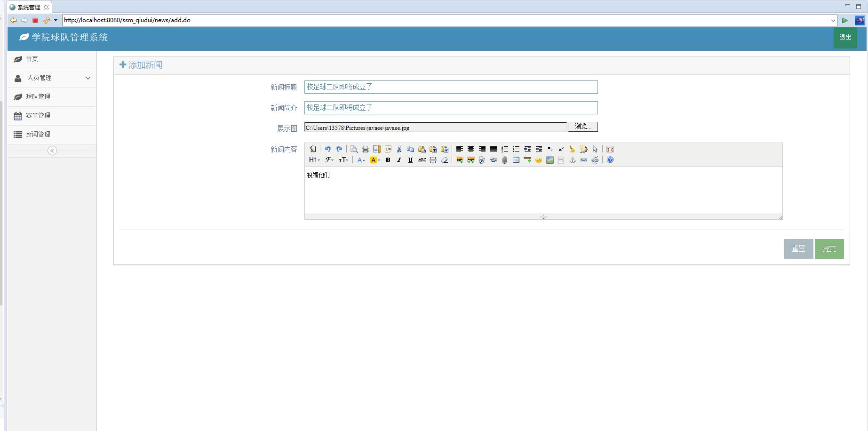Insert an anchor in the editor
This screenshot has height=431, width=868.
[573, 160]
